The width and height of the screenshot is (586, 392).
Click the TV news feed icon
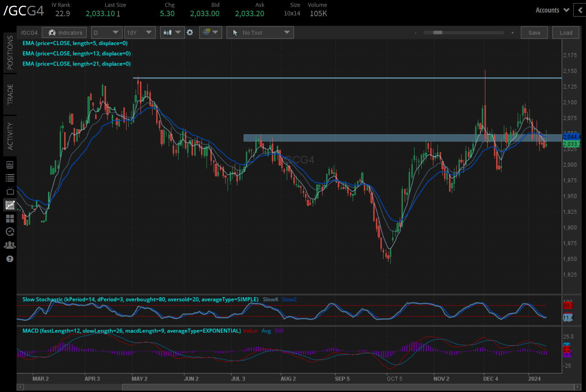click(x=10, y=191)
